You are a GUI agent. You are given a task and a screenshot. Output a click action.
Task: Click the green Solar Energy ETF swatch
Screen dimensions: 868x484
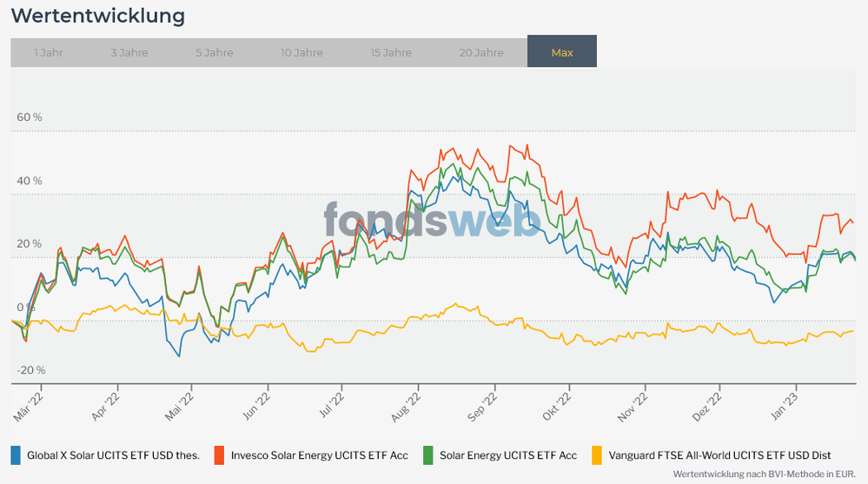[428, 454]
